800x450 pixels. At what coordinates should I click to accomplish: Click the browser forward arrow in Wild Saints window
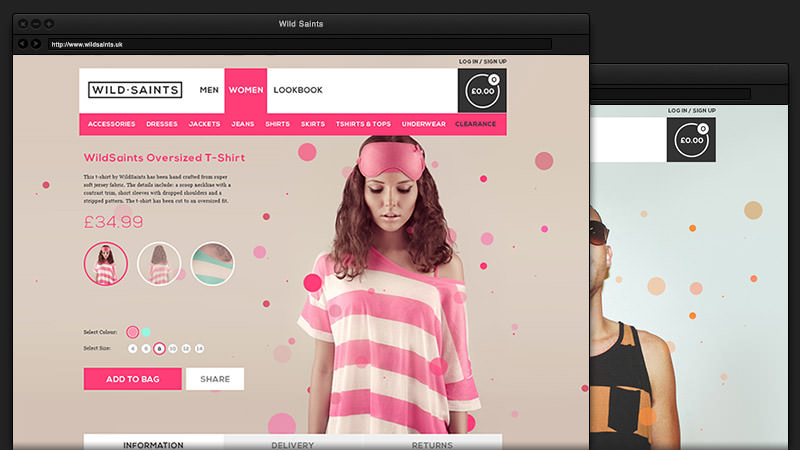point(36,44)
